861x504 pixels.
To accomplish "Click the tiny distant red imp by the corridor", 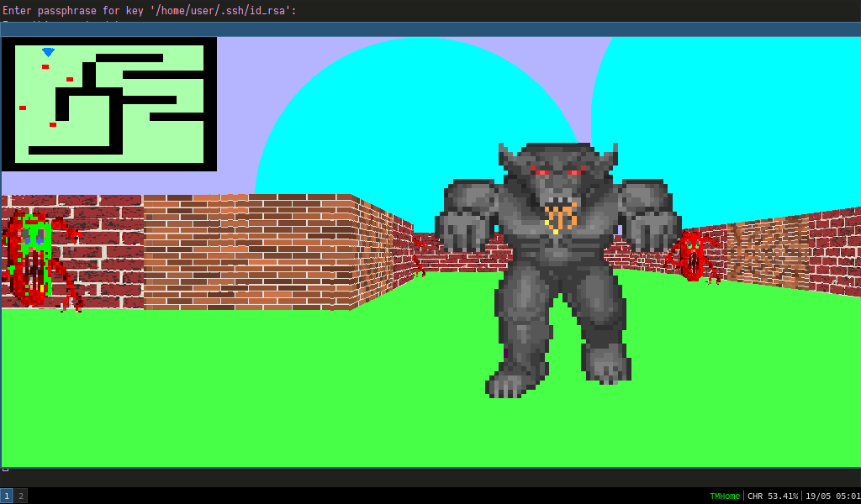I will pyautogui.click(x=419, y=257).
